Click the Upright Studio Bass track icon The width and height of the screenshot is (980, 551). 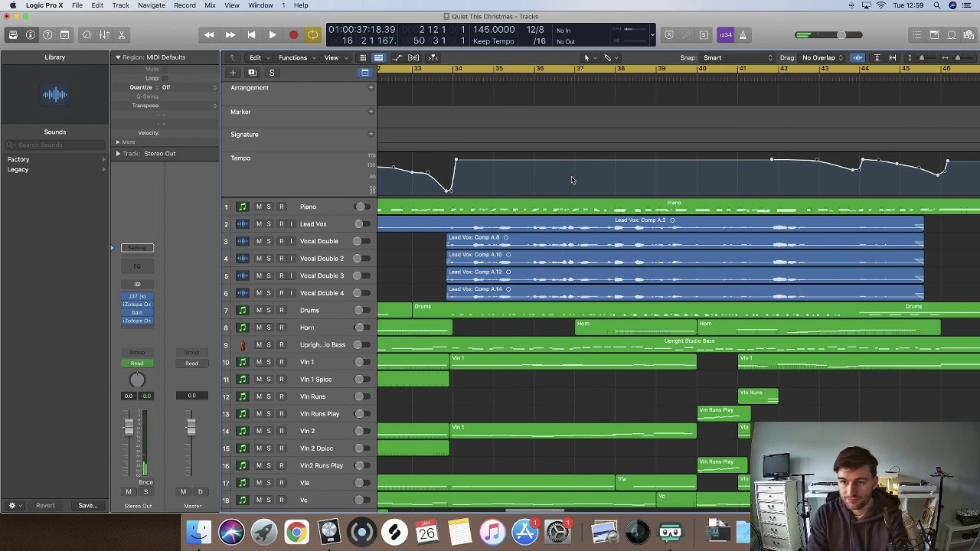click(243, 344)
